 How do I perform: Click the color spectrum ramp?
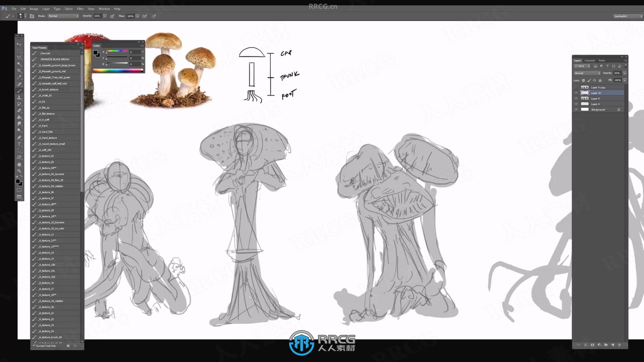tap(118, 70)
